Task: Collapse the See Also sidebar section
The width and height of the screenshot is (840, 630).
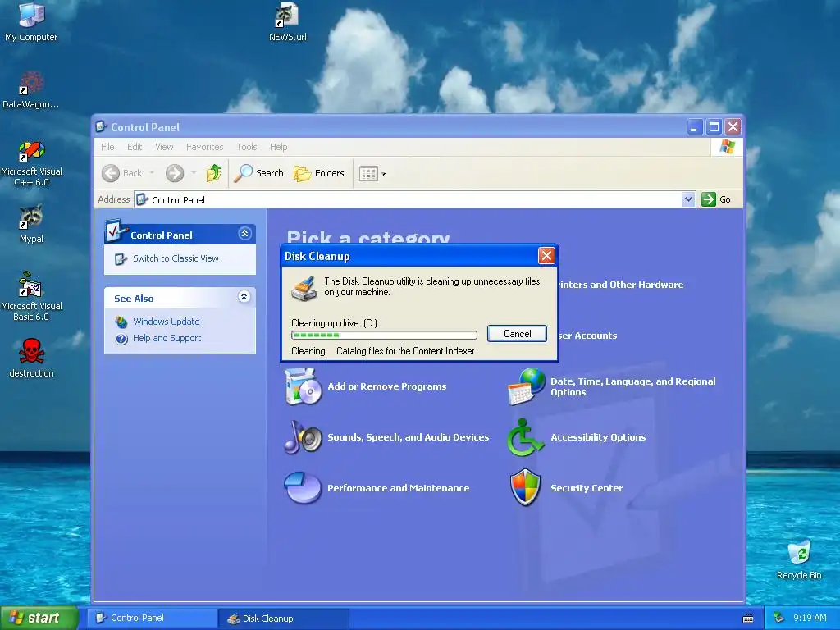Action: pos(244,297)
